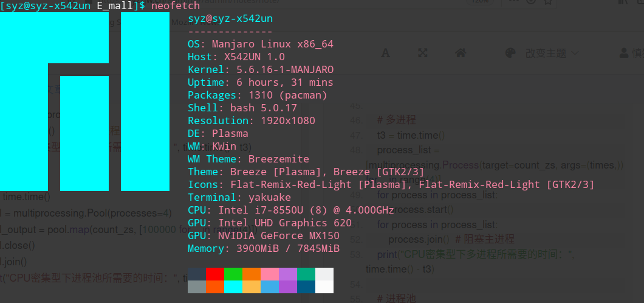Click the top-row light gray block
Viewport: 644px width, 303px height.
324,274
